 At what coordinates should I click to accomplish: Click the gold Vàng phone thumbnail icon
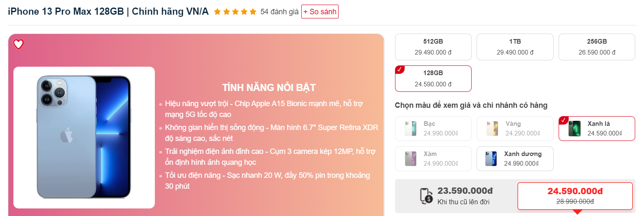coord(492,128)
